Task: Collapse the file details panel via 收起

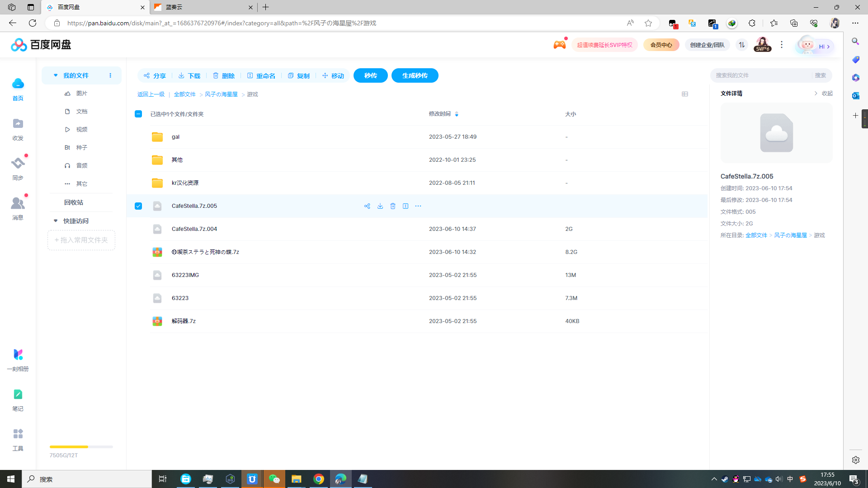Action: tap(823, 94)
